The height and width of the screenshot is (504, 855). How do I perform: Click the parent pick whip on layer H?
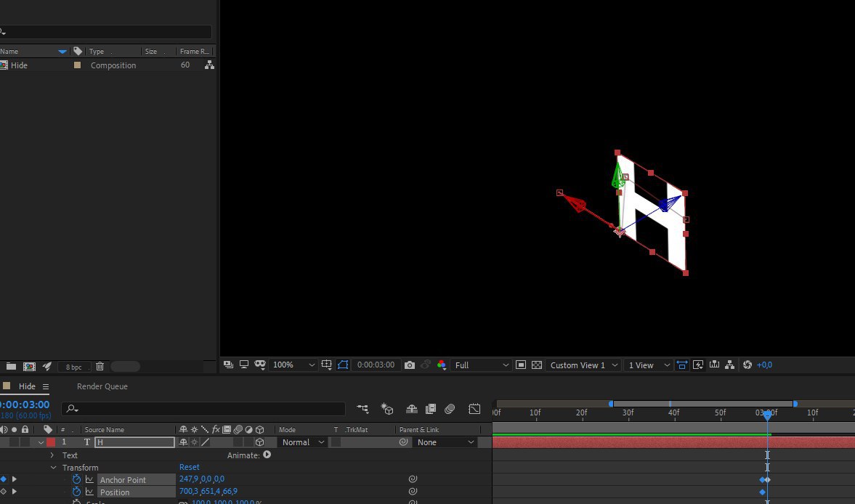click(x=403, y=442)
